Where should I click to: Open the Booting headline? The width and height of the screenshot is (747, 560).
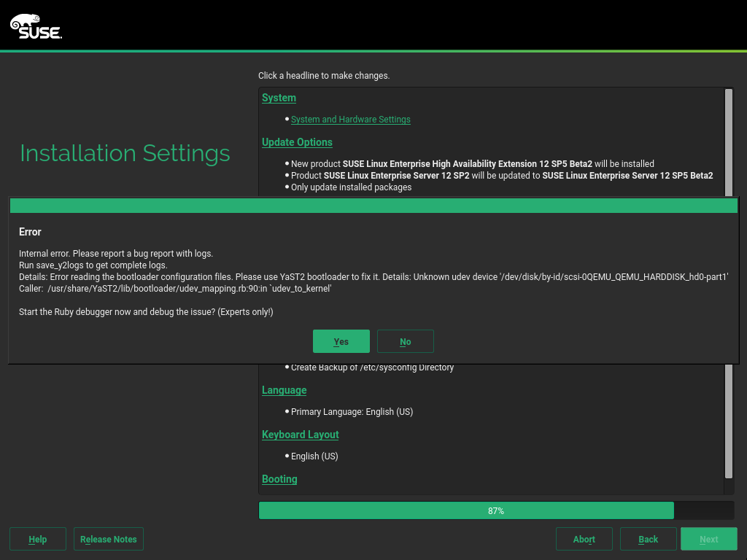pyautogui.click(x=279, y=479)
